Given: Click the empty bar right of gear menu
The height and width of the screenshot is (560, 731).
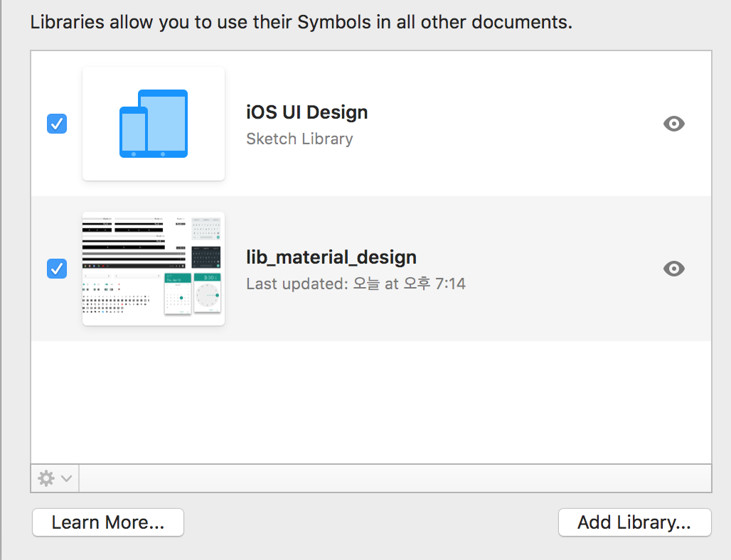Looking at the screenshot, I should tap(395, 478).
